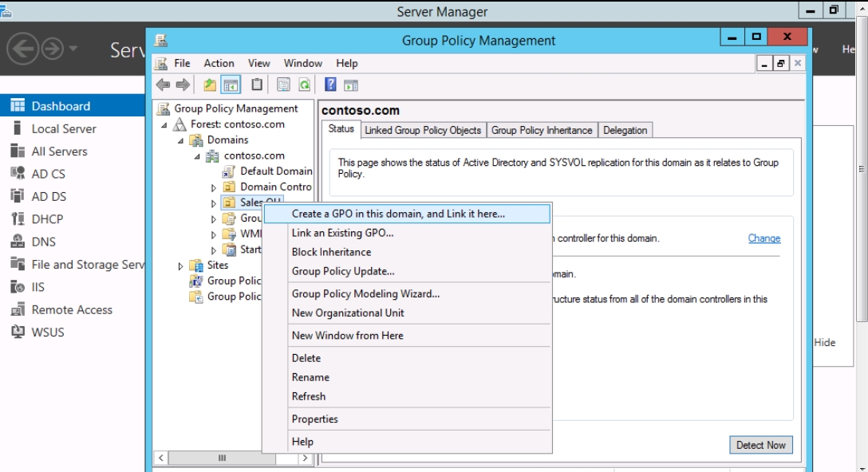Image resolution: width=868 pixels, height=472 pixels.
Task: Collapse the Forest: contoso.com tree node
Action: [164, 125]
